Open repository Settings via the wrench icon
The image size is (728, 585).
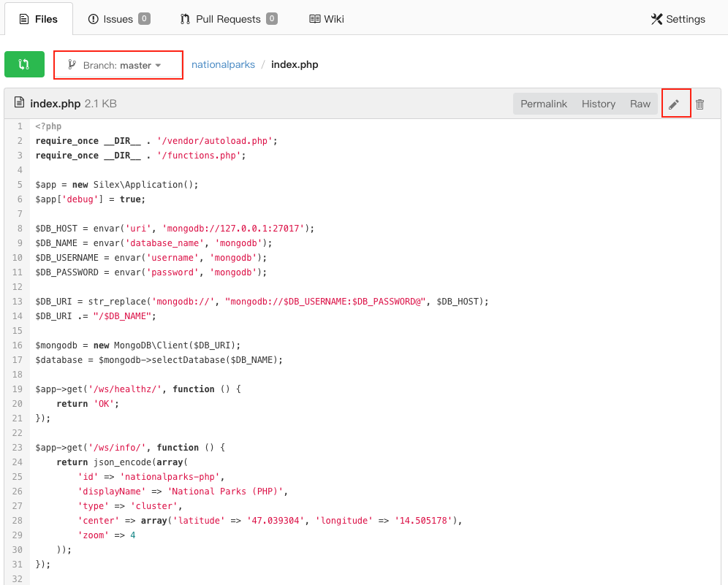click(x=656, y=18)
